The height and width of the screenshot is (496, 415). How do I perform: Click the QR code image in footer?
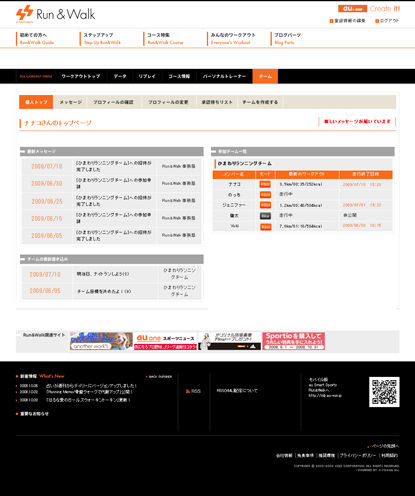(x=384, y=392)
